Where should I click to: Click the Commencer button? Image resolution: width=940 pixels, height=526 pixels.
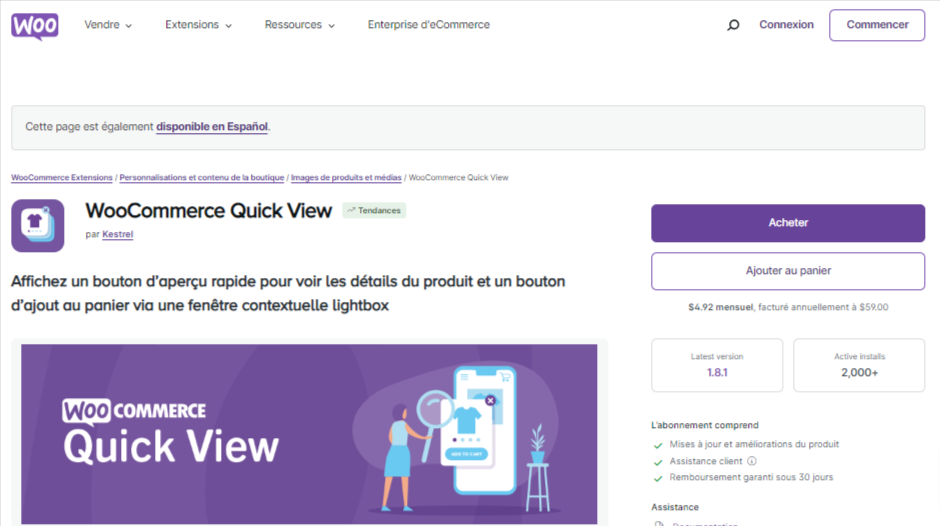point(877,25)
